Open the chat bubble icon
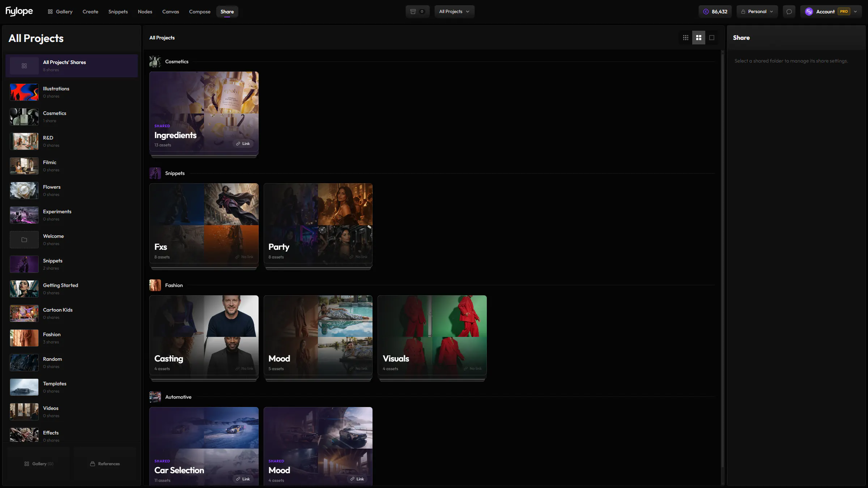Screen dimensions: 868x488 coord(789,12)
